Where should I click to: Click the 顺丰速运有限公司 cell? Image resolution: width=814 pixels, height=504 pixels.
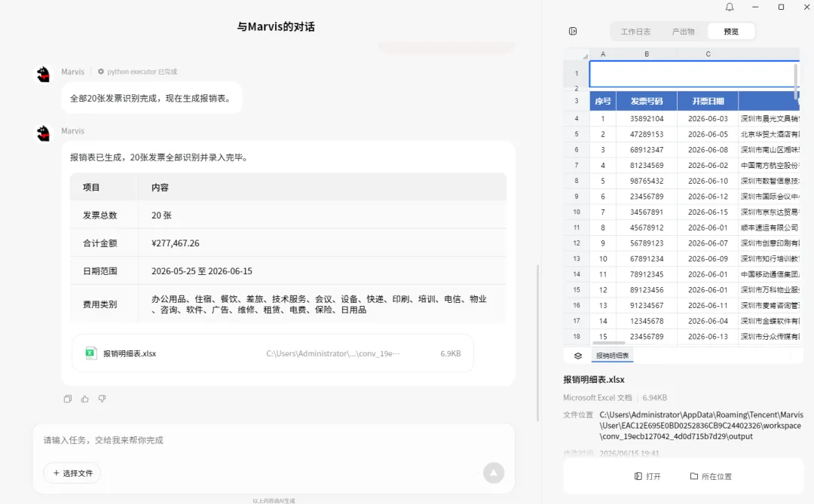(769, 228)
